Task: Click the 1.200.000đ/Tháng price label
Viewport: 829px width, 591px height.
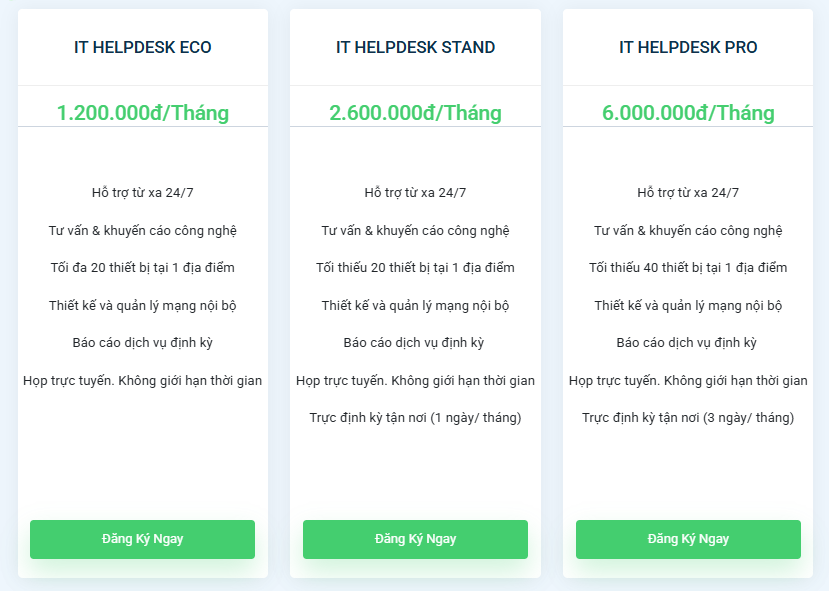Action: [x=142, y=112]
